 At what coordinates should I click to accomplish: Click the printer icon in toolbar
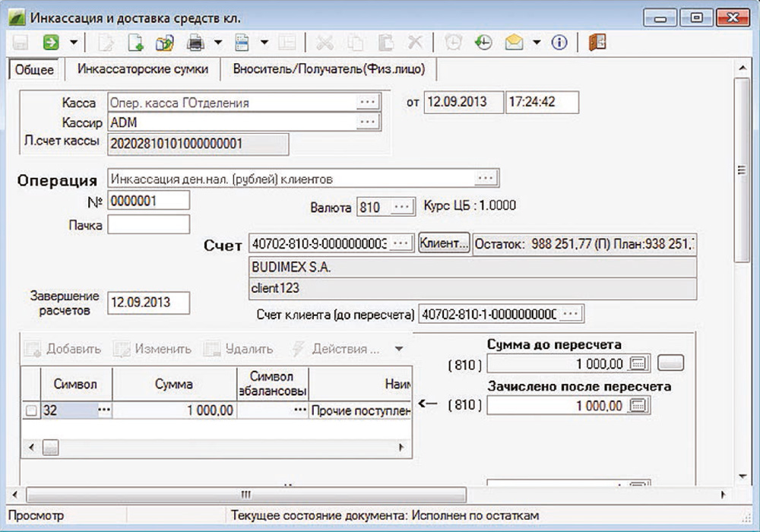click(195, 43)
